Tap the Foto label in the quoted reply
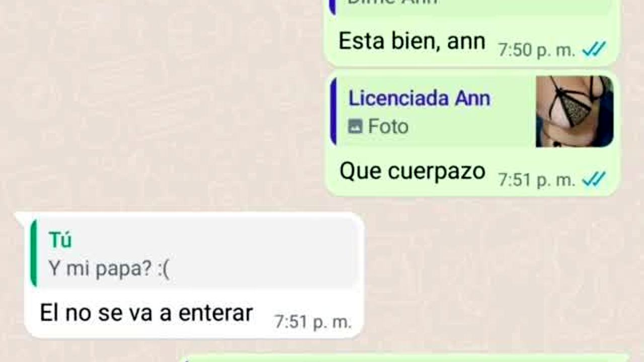644x362 pixels. pos(388,126)
